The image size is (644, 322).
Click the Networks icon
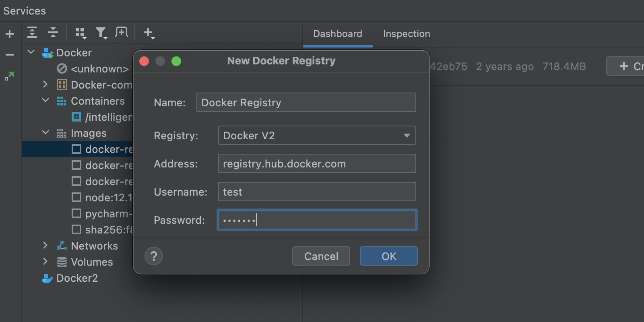coord(62,246)
